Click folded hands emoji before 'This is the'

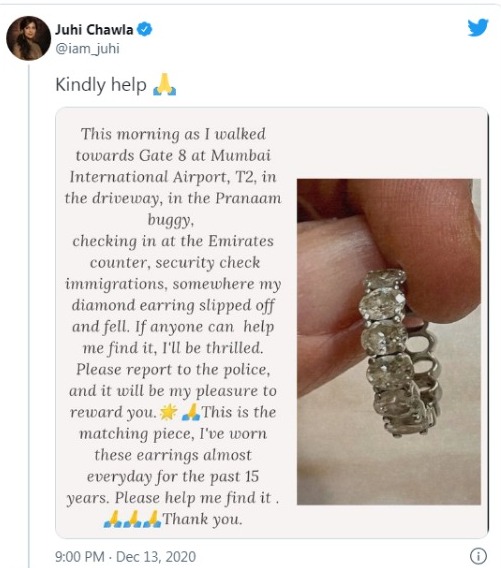coord(191,412)
